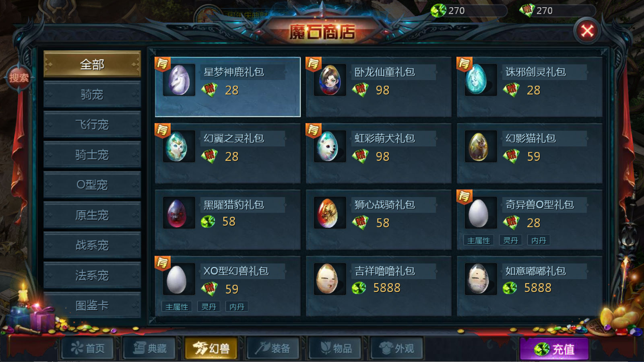Open the 装备 bottom navigation tab
The height and width of the screenshot is (362, 644).
[273, 348]
